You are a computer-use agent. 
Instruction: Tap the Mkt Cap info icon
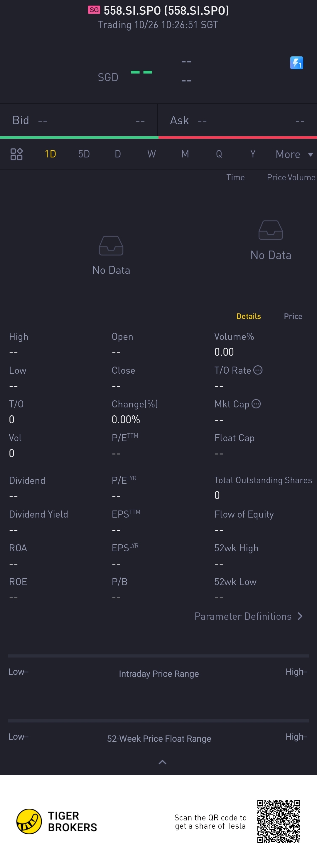point(256,404)
